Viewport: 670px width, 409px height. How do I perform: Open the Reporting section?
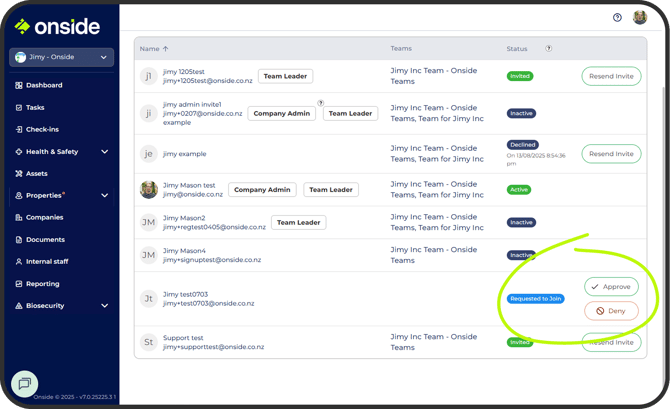click(x=43, y=284)
